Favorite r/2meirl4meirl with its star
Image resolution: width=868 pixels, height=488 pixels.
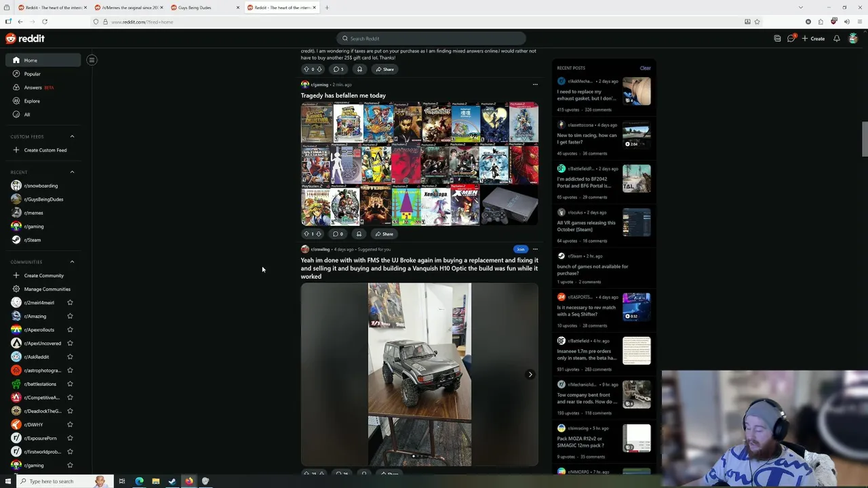point(70,302)
